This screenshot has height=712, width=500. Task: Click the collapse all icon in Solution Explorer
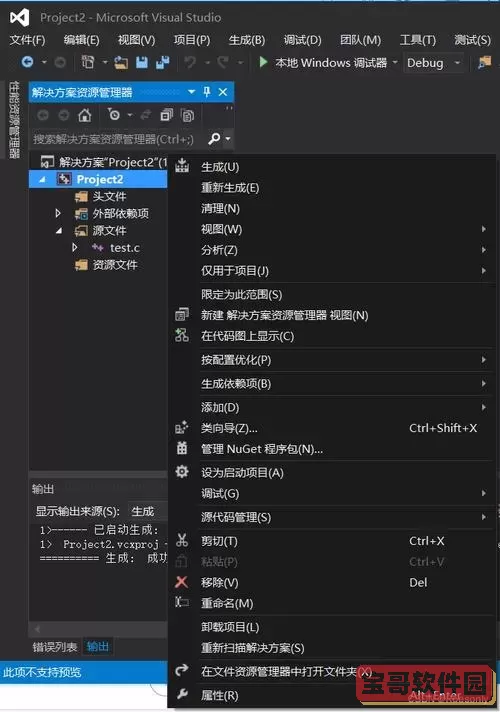point(167,115)
